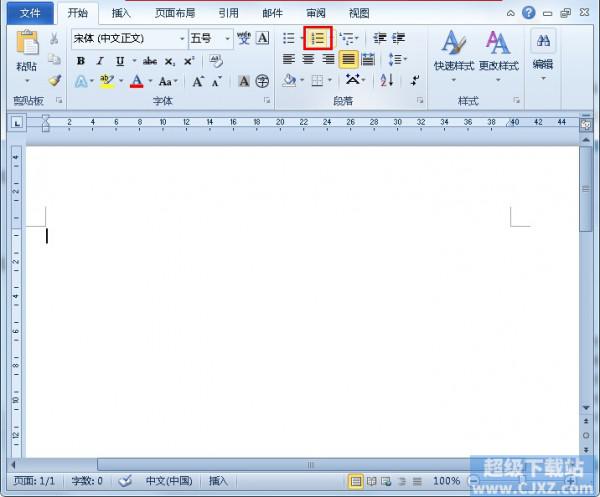Click the word count status
The width and height of the screenshot is (600, 497).
(87, 481)
